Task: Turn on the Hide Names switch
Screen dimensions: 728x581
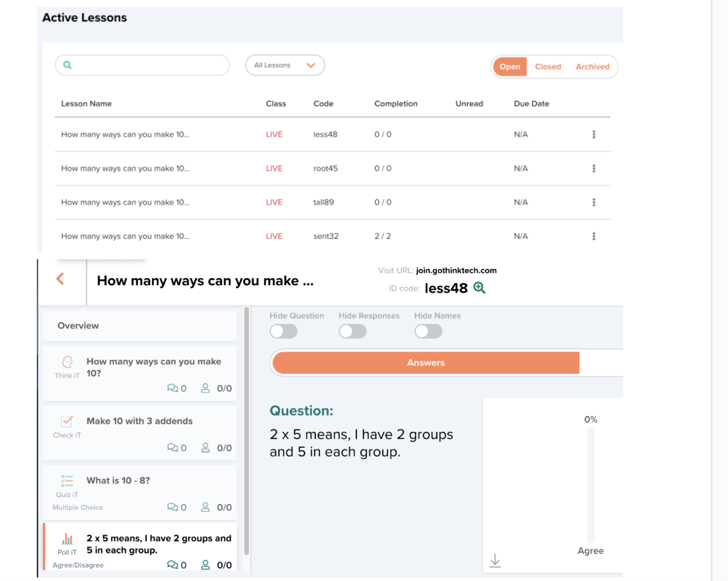Action: click(x=428, y=331)
